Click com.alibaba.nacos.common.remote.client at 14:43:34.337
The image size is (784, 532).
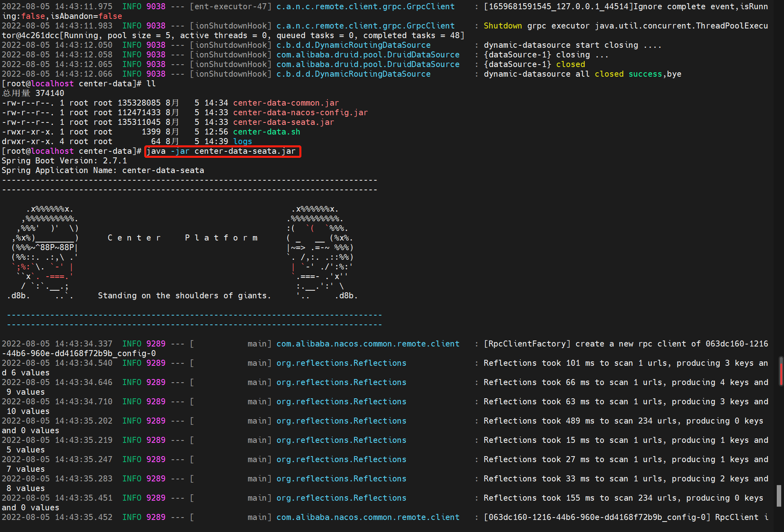(x=368, y=344)
